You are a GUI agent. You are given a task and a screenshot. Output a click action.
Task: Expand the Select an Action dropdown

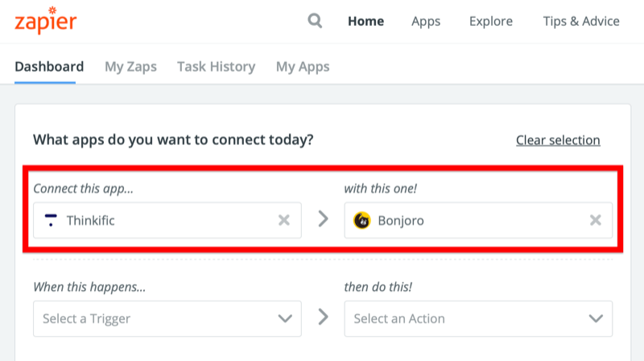(478, 318)
